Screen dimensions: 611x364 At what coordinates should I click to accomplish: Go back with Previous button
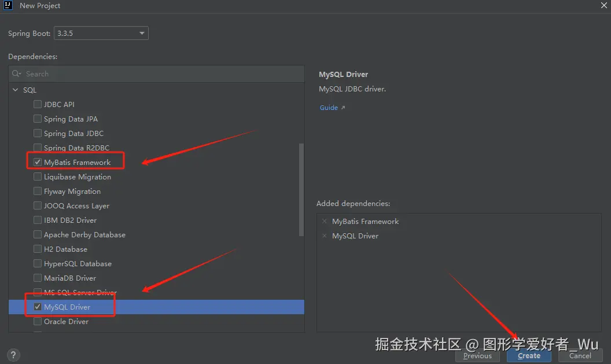click(477, 355)
